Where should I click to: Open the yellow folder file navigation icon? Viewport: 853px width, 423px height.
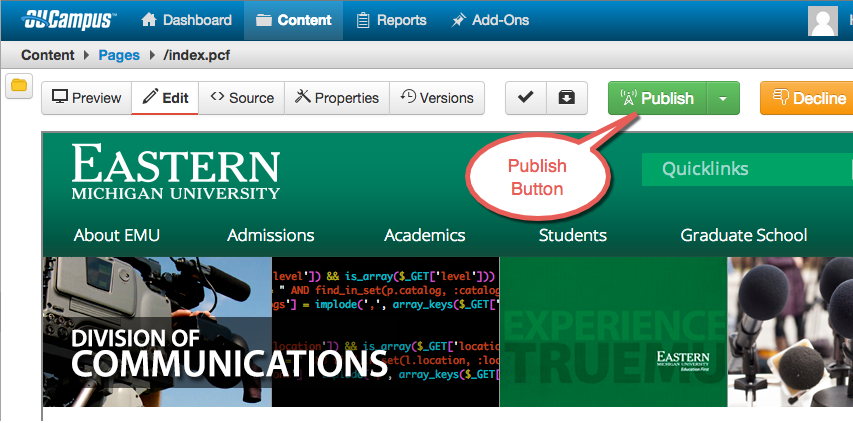(x=19, y=85)
